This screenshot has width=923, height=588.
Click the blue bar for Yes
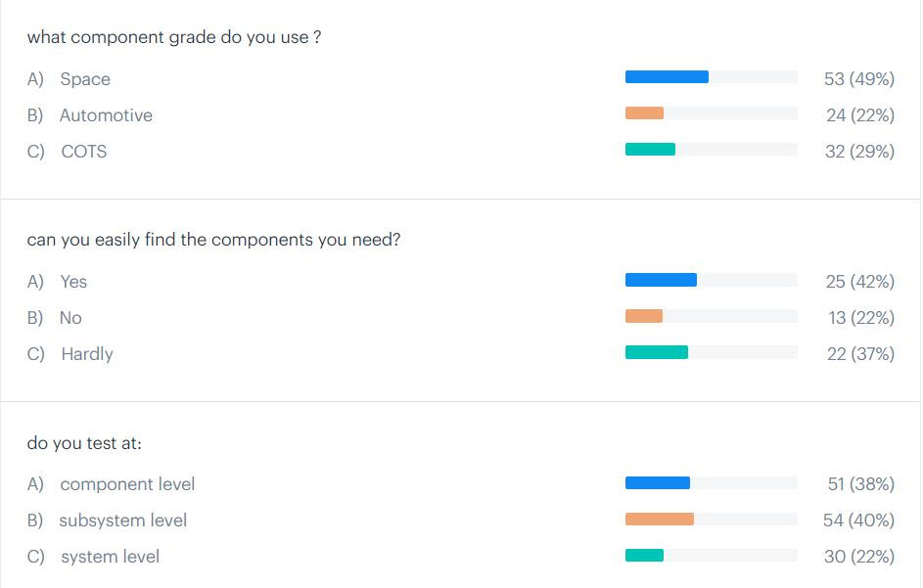661,280
